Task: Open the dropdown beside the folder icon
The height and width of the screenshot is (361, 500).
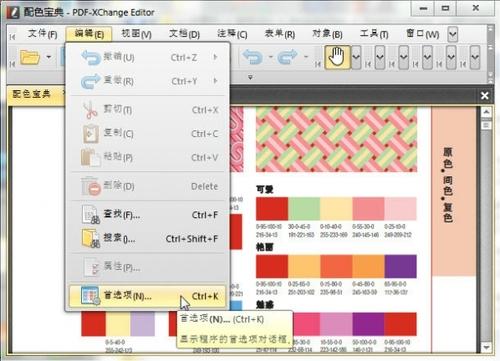Action: pyautogui.click(x=49, y=57)
